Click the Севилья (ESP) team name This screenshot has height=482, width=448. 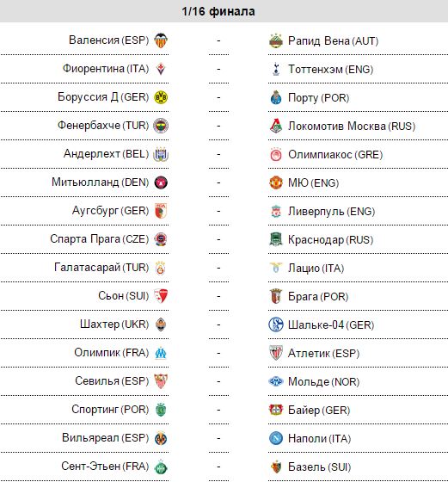click(112, 380)
